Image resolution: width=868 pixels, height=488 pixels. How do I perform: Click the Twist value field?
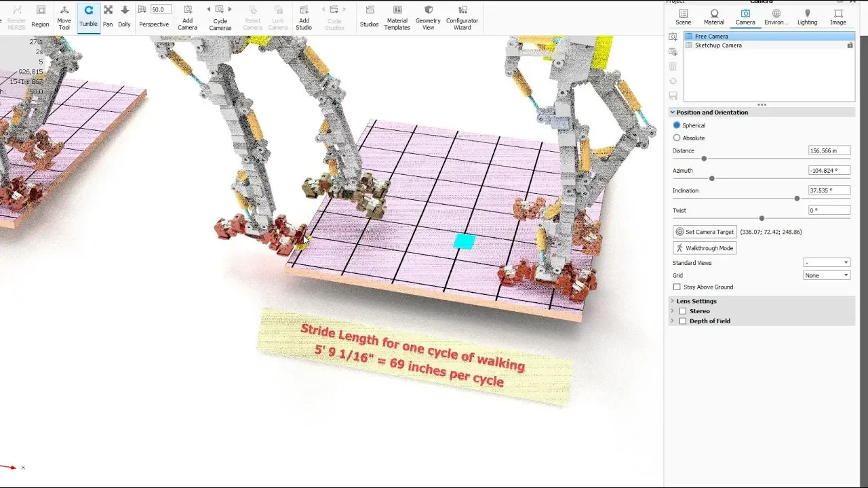coord(829,210)
